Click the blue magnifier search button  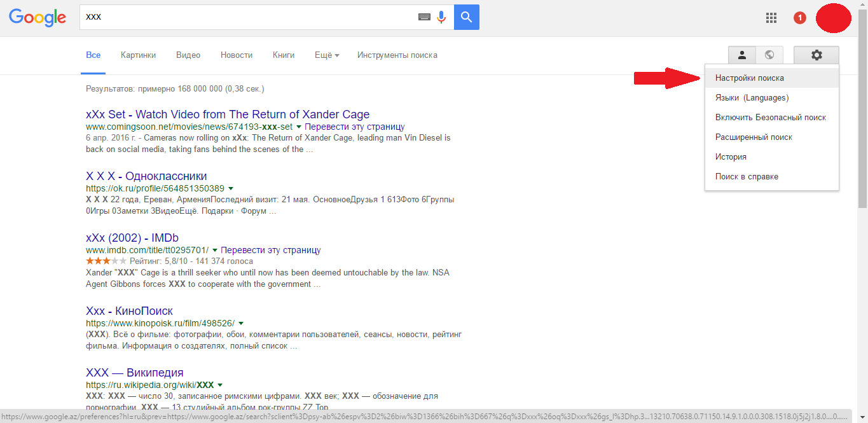click(x=467, y=17)
